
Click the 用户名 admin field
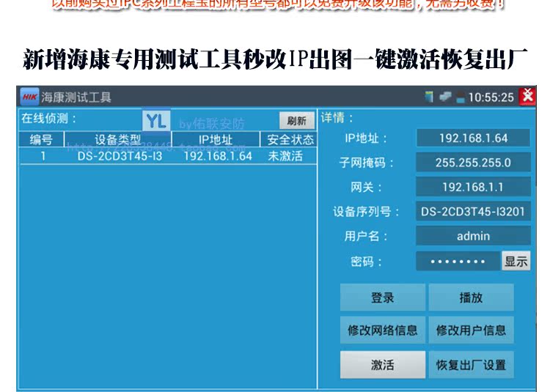click(473, 236)
